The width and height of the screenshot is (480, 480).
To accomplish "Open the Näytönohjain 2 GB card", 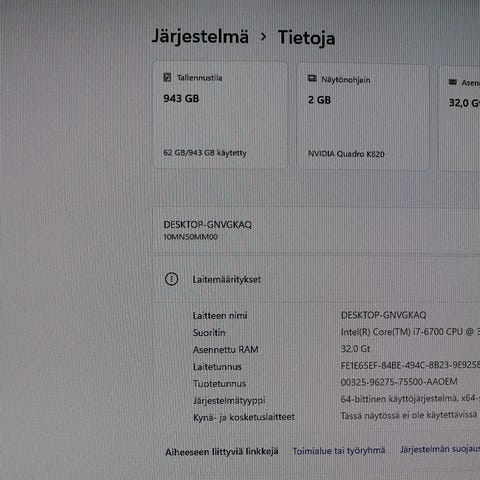I will 363,117.
